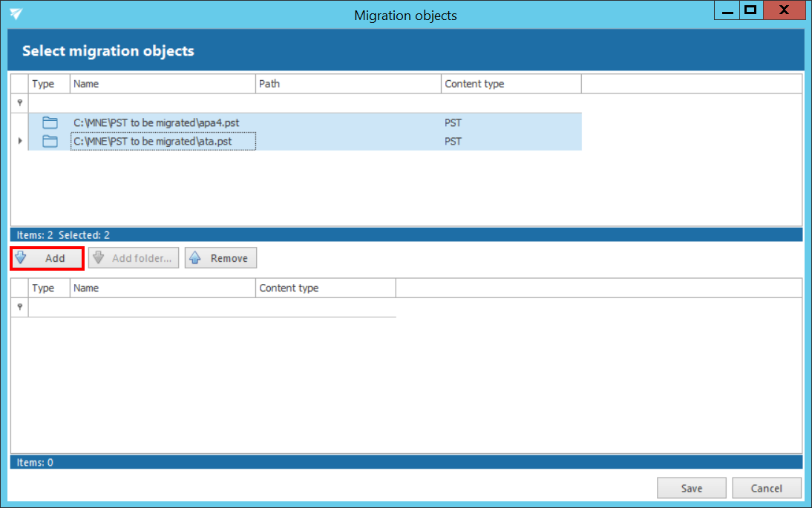Save the migration objects selection
Image resolution: width=812 pixels, height=508 pixels.
692,488
